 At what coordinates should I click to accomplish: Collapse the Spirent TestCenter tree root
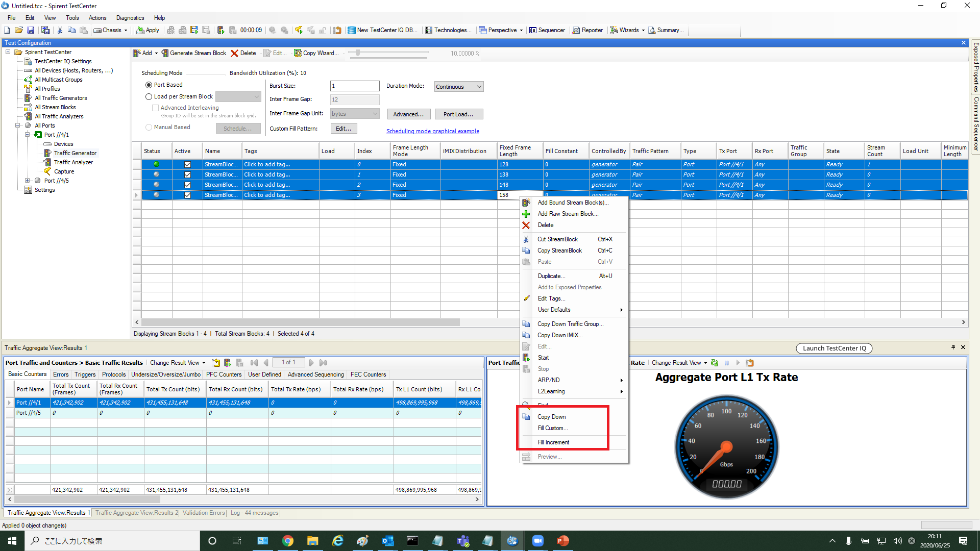(x=8, y=52)
